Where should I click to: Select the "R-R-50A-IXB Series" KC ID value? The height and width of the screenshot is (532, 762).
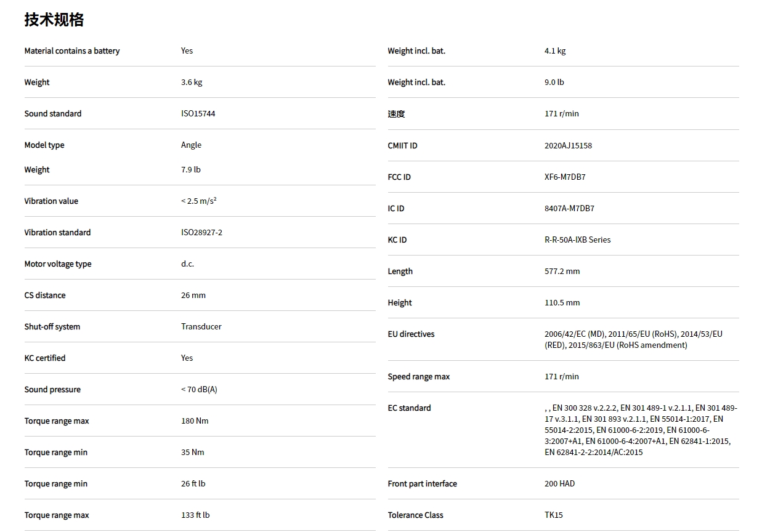click(x=577, y=240)
